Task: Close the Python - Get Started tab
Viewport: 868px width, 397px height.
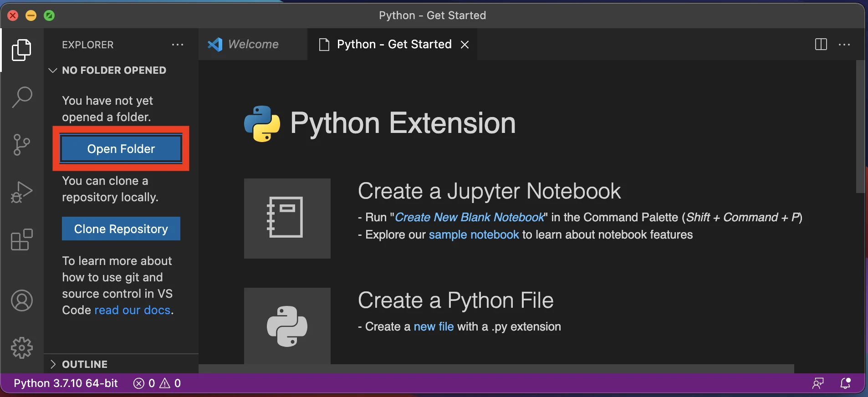Action: tap(465, 45)
